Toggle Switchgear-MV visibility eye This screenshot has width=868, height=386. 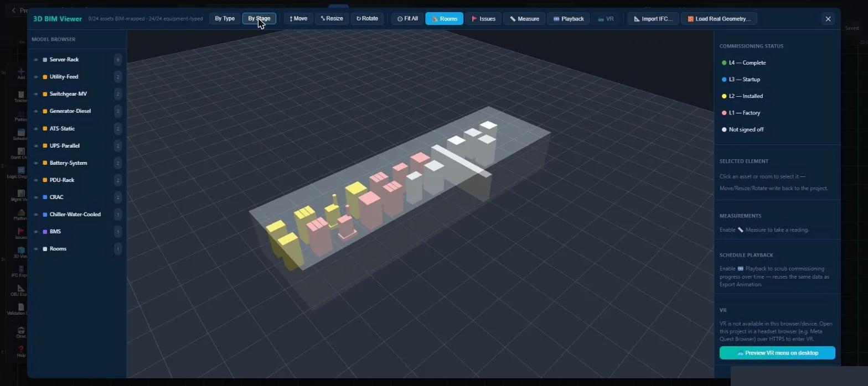[36, 94]
